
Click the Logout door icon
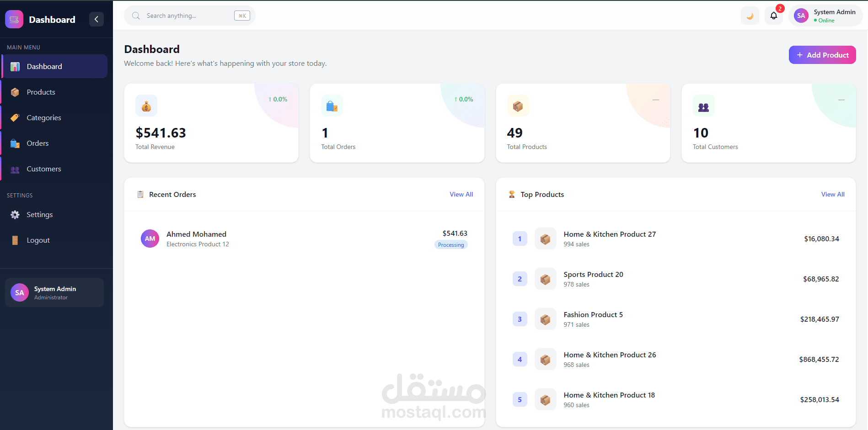15,240
